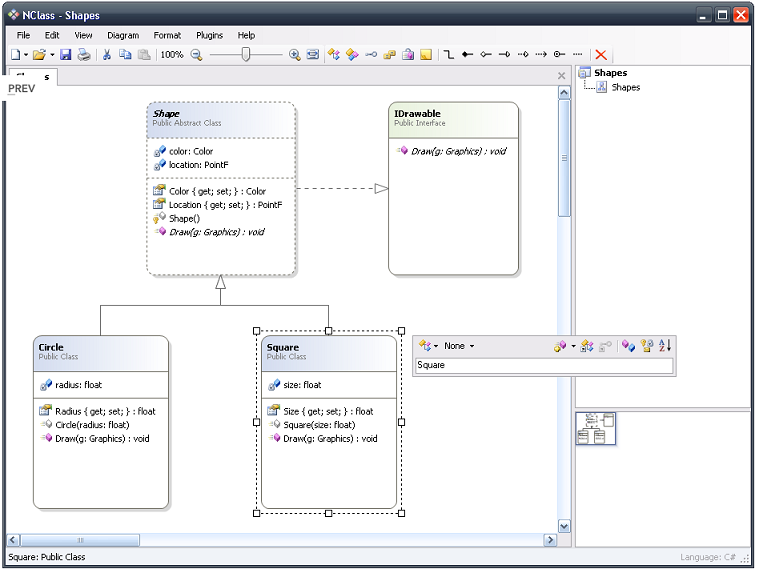Select the composition connector tool

point(467,55)
